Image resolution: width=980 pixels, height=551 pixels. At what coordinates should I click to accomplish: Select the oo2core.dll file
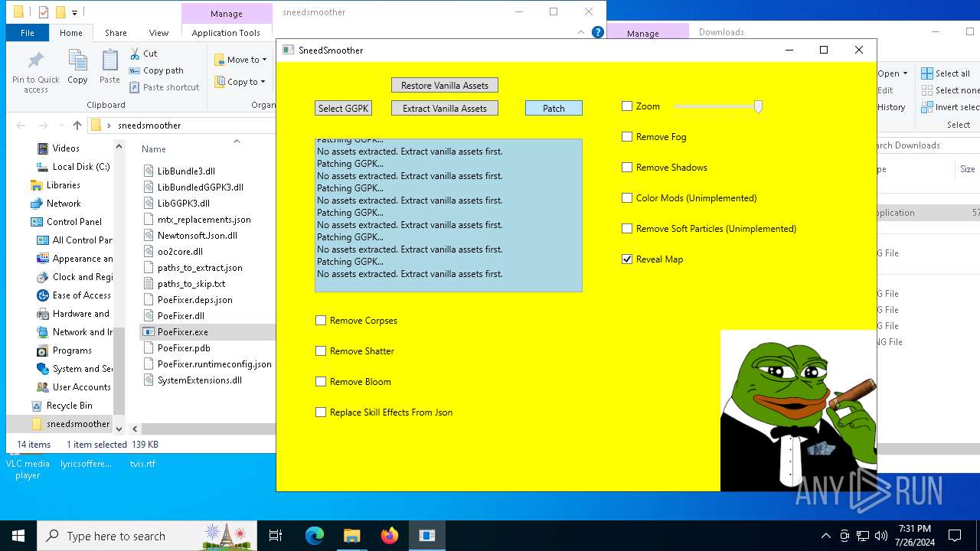173,251
